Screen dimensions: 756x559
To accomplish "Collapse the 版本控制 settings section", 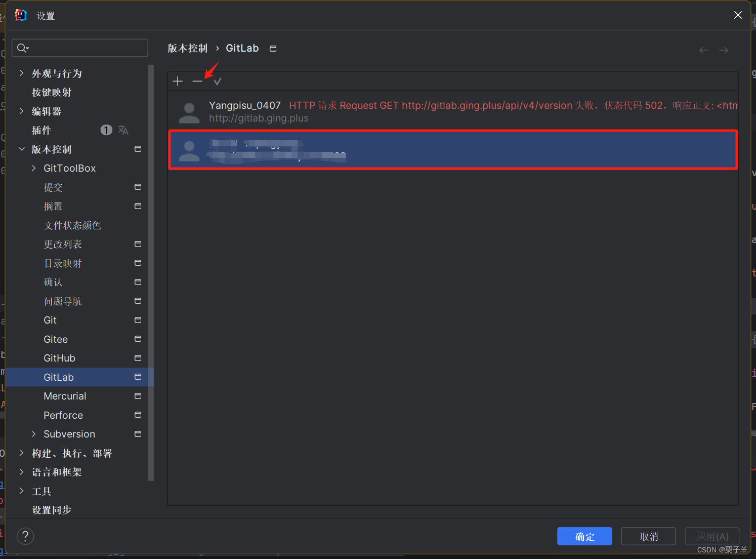I will pyautogui.click(x=21, y=149).
